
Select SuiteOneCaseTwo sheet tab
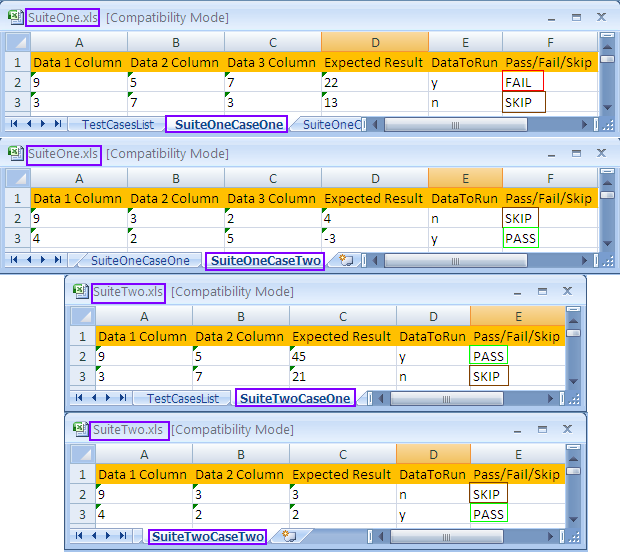pyautogui.click(x=265, y=261)
